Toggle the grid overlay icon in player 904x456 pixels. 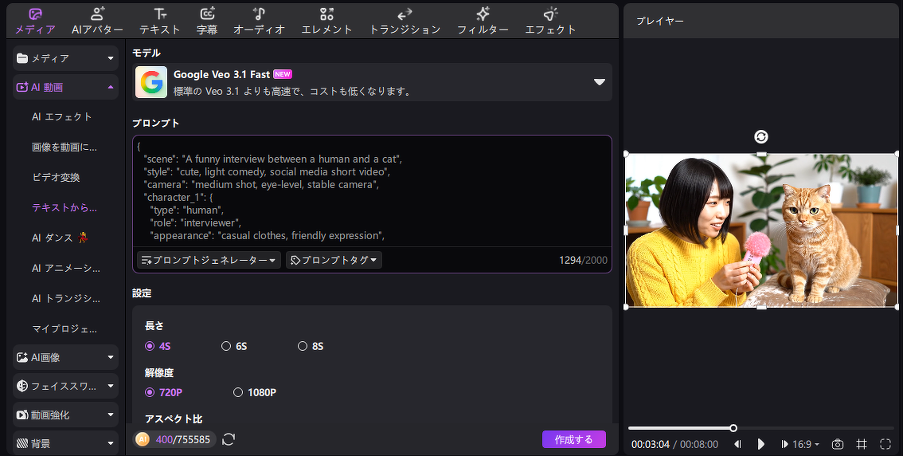click(x=862, y=444)
